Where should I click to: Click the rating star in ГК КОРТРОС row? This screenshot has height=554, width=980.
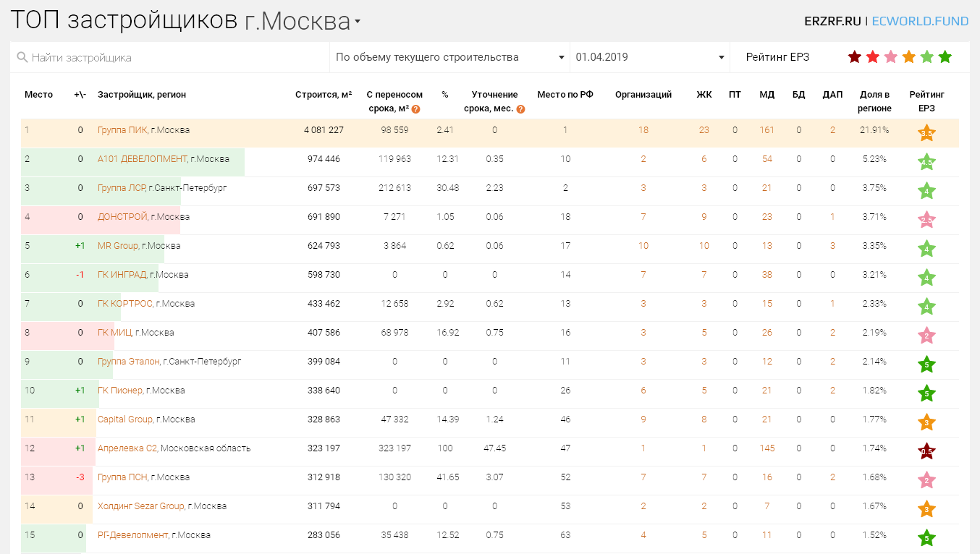click(927, 307)
